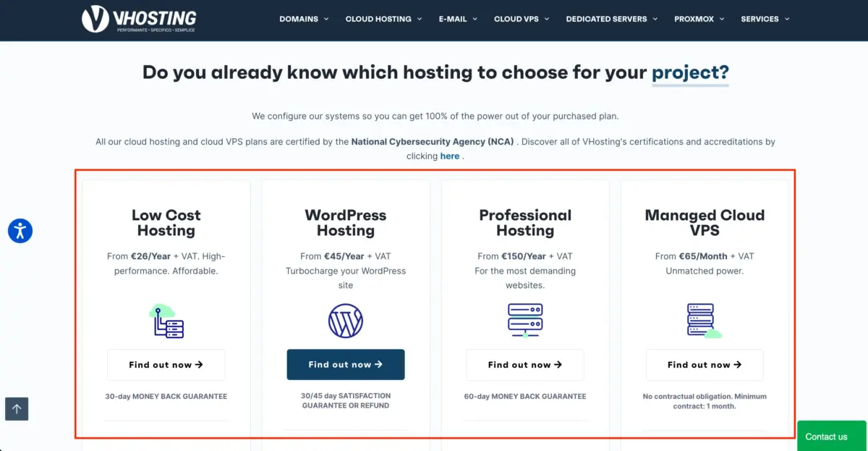868x451 pixels.
Task: Click the scroll-to-top arrow button
Action: tap(17, 408)
